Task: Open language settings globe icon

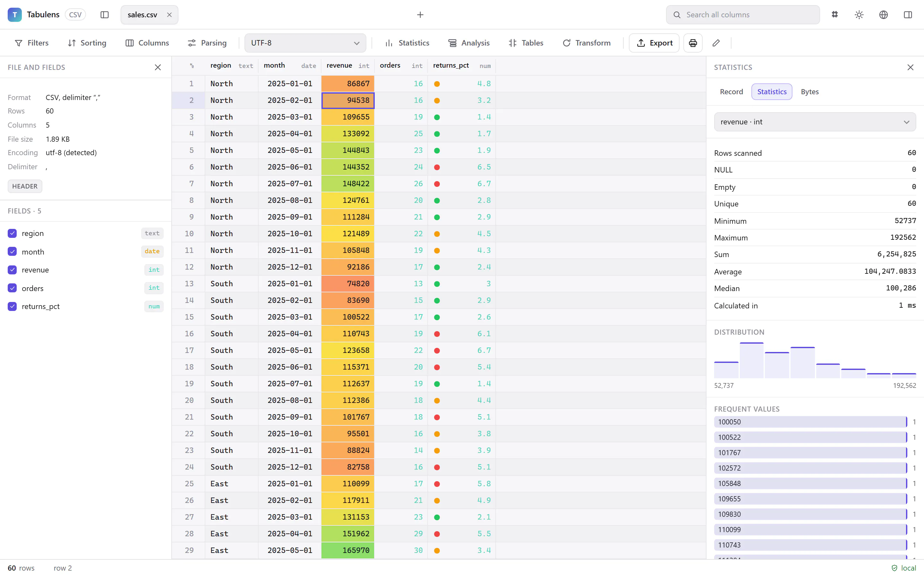Action: click(x=884, y=14)
